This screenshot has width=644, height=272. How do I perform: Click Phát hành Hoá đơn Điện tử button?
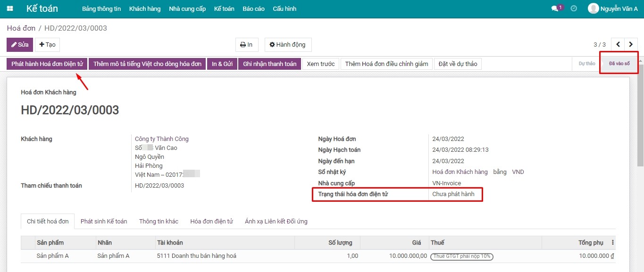[x=47, y=64]
